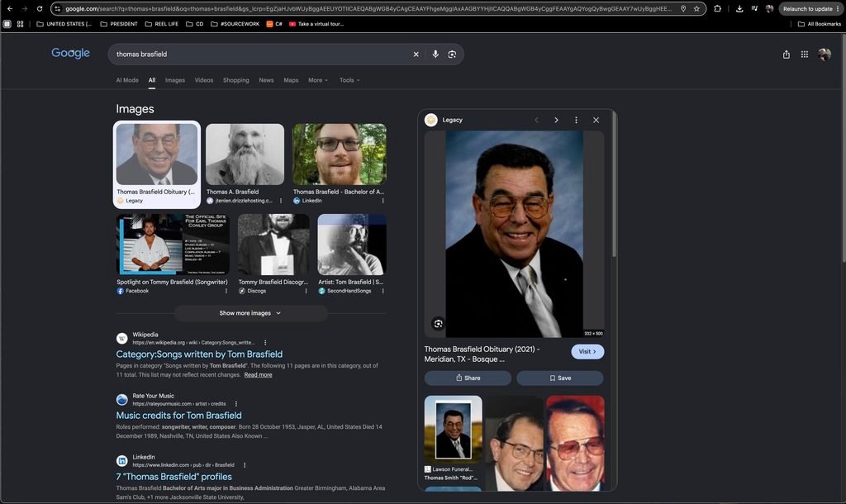Open browser downloads icon
Screen dimensions: 846x504
(x=739, y=8)
